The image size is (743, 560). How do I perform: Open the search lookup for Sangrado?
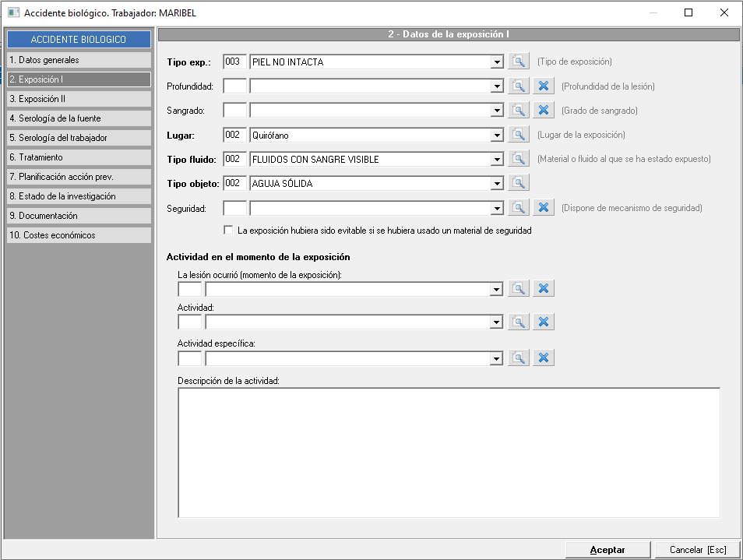tap(519, 111)
